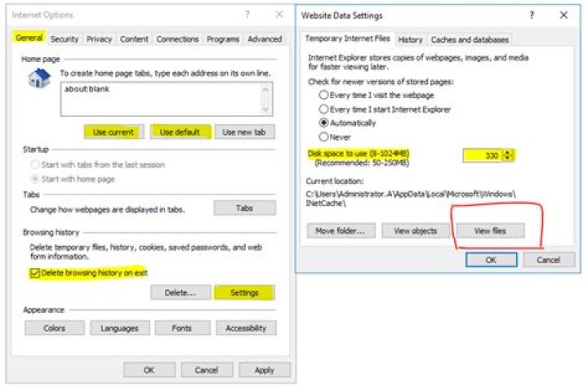Viewport: 588px width, 390px height.
Task: Open the Languages button
Action: (119, 328)
